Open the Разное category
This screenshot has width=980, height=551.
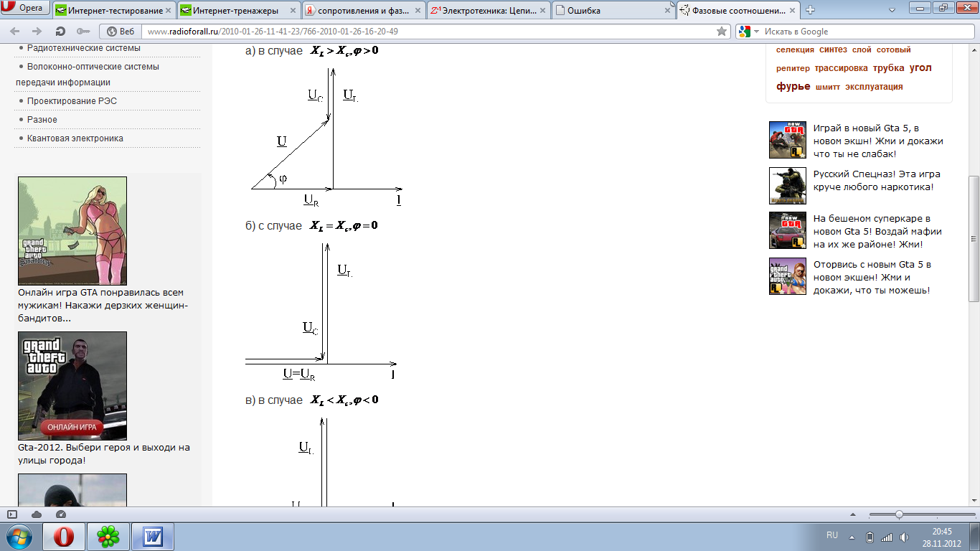pos(42,120)
